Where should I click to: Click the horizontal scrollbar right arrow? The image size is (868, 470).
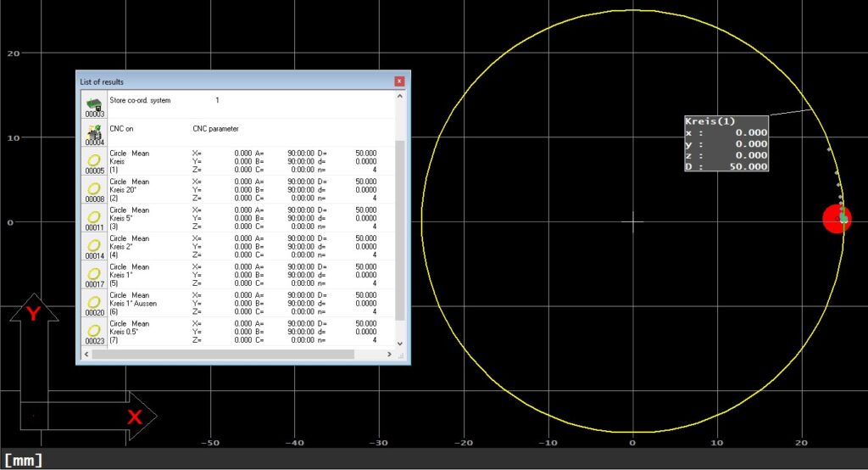point(389,354)
